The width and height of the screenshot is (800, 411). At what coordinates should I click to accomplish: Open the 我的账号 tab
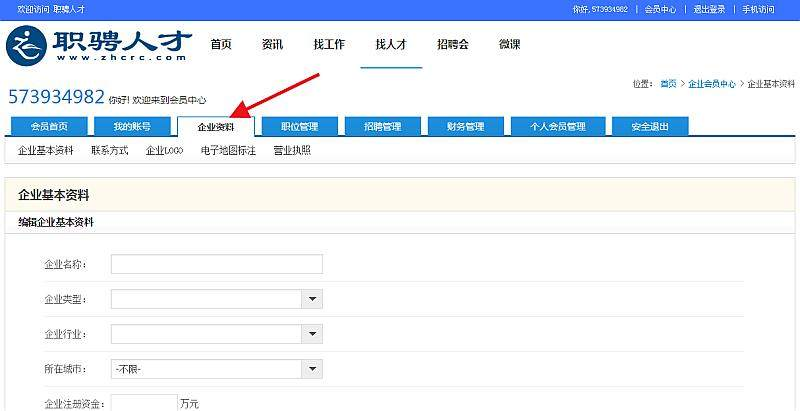point(132,127)
